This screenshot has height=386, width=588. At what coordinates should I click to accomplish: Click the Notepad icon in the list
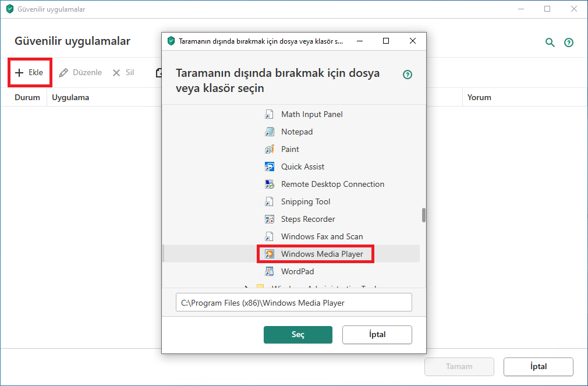point(269,132)
